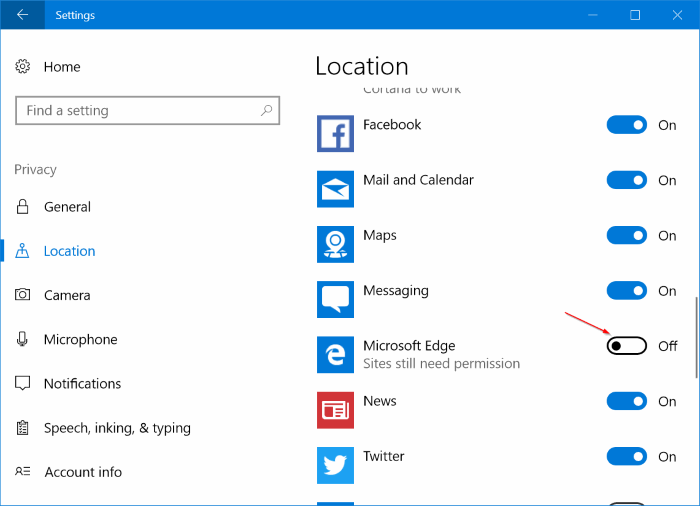Open Account info settings
700x506 pixels.
[83, 472]
